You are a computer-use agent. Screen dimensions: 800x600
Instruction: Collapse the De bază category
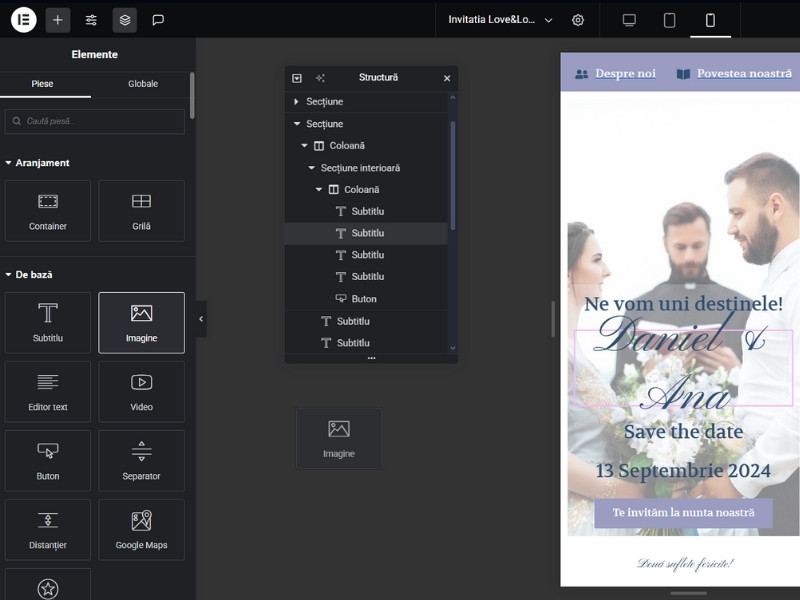click(9, 274)
